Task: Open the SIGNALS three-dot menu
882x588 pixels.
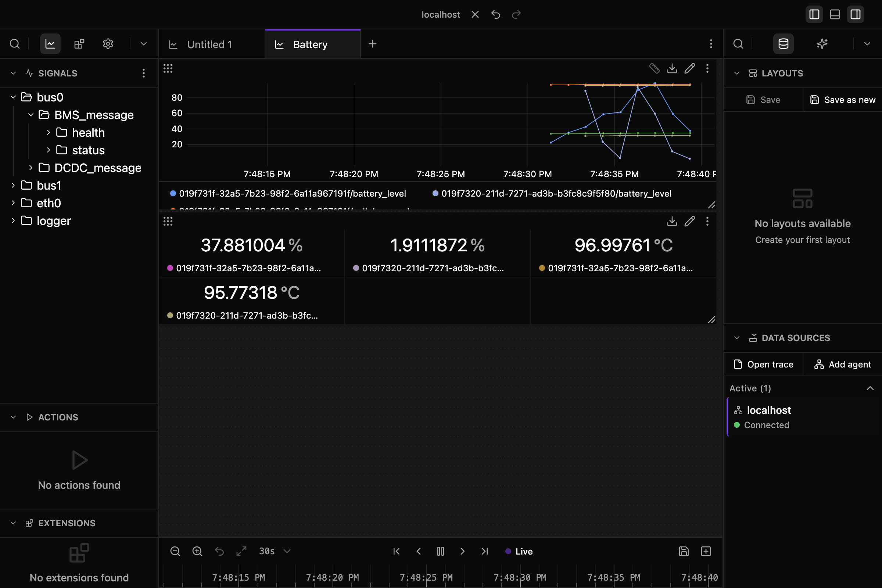Action: click(x=144, y=73)
